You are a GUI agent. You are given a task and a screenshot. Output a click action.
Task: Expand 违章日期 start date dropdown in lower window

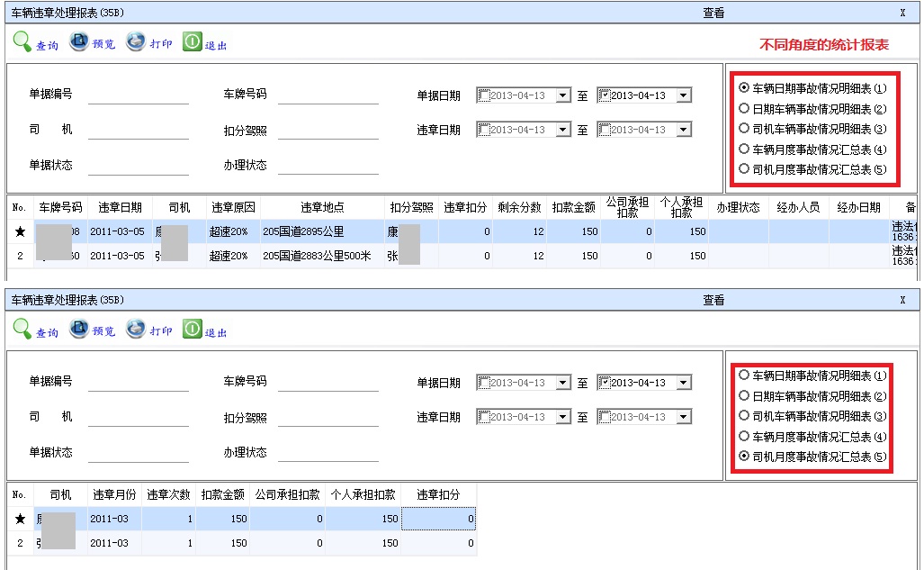click(x=563, y=417)
